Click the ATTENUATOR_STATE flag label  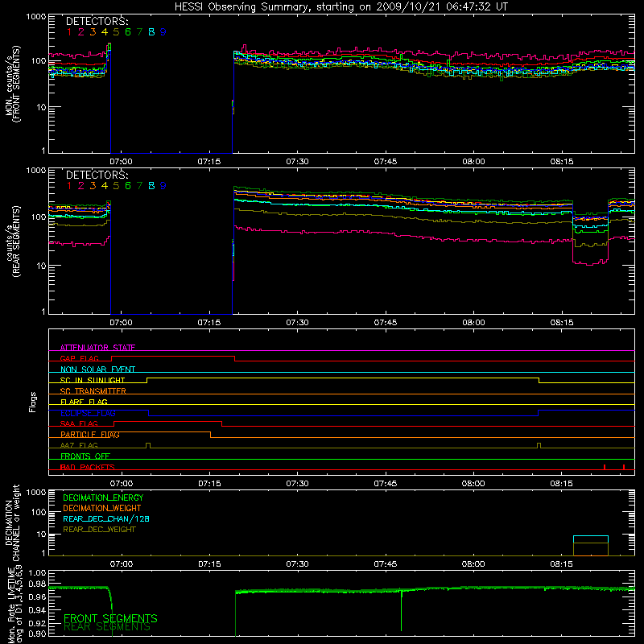(97, 348)
